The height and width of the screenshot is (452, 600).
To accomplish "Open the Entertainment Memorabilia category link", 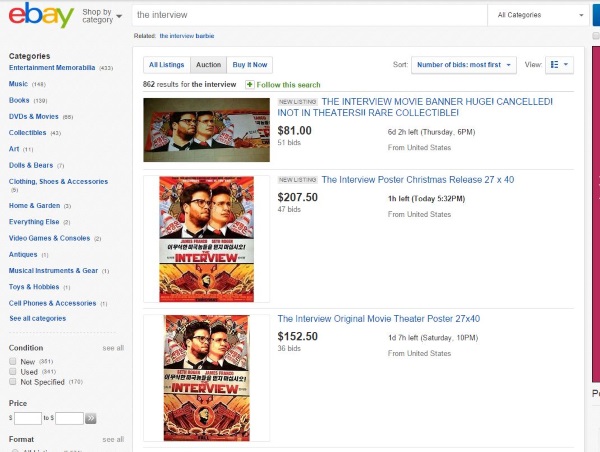I will coord(51,67).
